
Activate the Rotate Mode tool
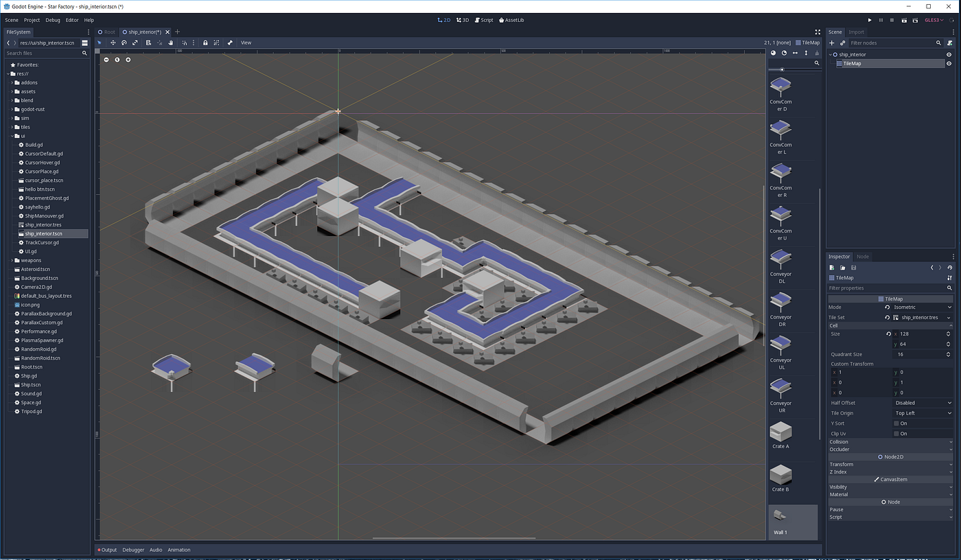point(124,43)
